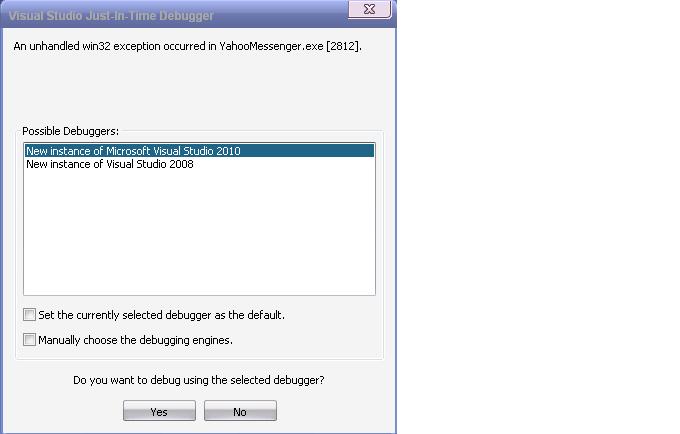The width and height of the screenshot is (680, 434).
Task: Click the process ID [2812] in the message
Action: [343, 46]
